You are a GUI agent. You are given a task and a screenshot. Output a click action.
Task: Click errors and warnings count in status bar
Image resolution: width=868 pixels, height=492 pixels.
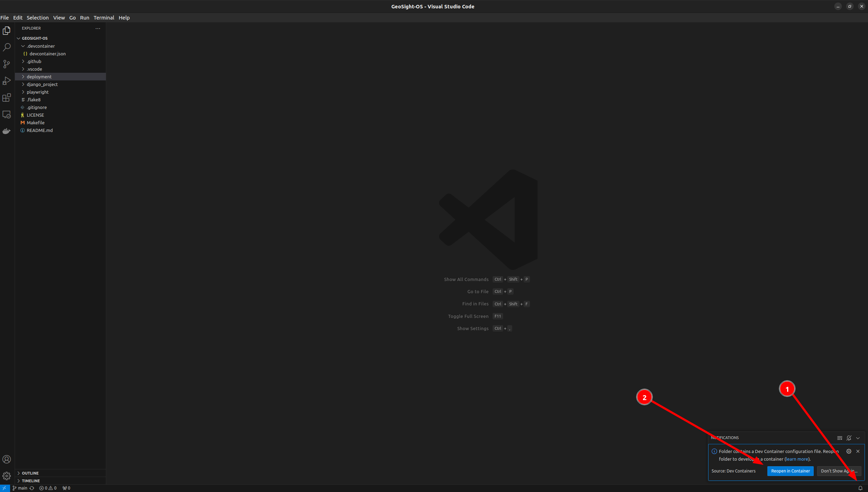point(48,488)
